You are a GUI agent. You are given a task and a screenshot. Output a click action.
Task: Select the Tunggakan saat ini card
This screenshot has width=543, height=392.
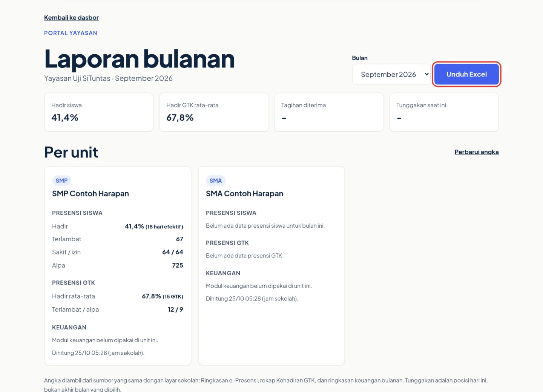444,112
